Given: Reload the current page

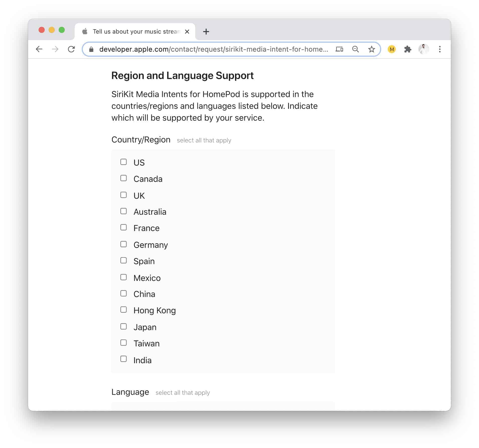Looking at the screenshot, I should point(71,49).
